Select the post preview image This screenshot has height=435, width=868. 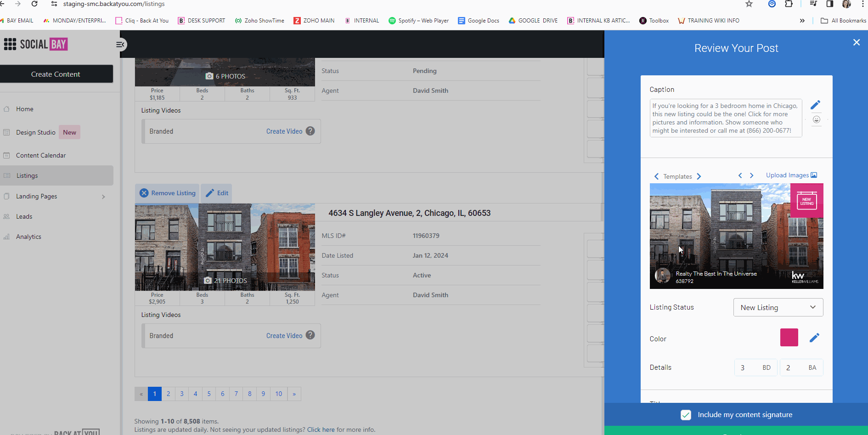coord(736,236)
